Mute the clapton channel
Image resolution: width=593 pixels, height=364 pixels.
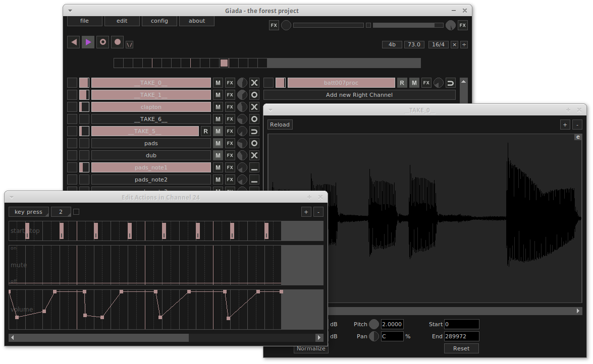coord(218,107)
